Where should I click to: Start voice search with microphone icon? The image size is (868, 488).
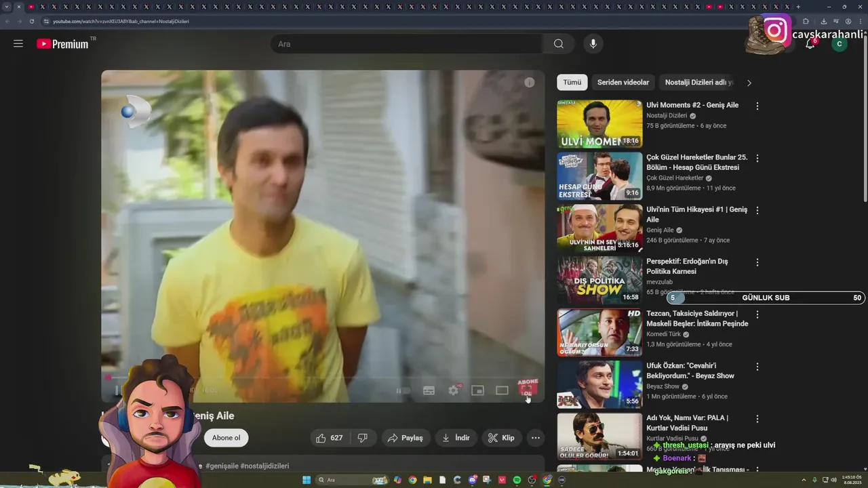(593, 44)
